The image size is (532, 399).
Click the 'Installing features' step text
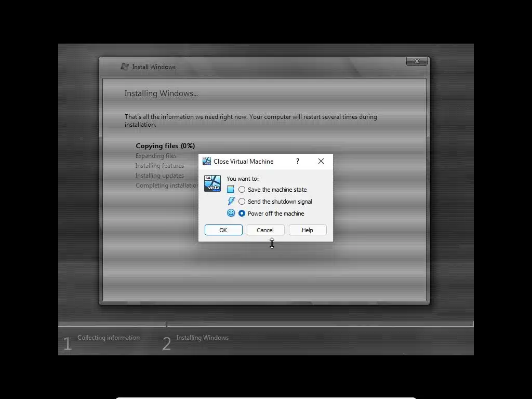(159, 166)
